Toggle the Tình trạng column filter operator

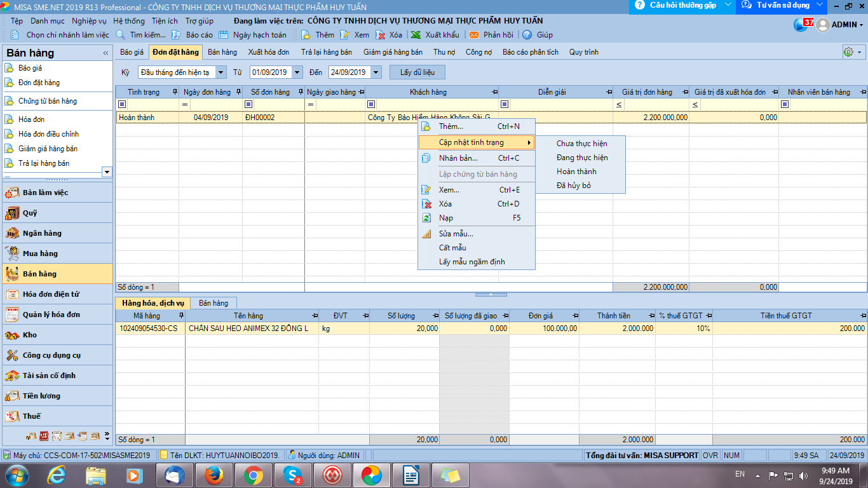tap(123, 104)
